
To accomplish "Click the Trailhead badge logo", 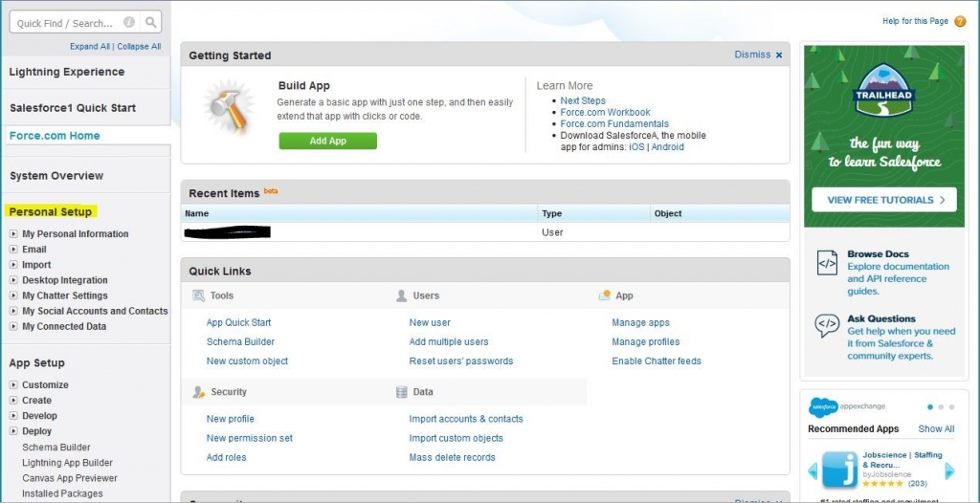I will tap(883, 91).
